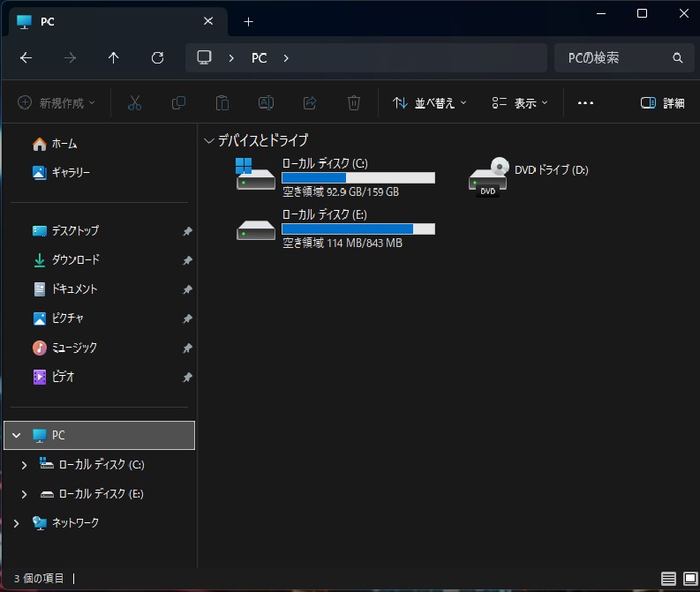
Task: Switch to large thumbnails view in status bar
Action: click(690, 579)
